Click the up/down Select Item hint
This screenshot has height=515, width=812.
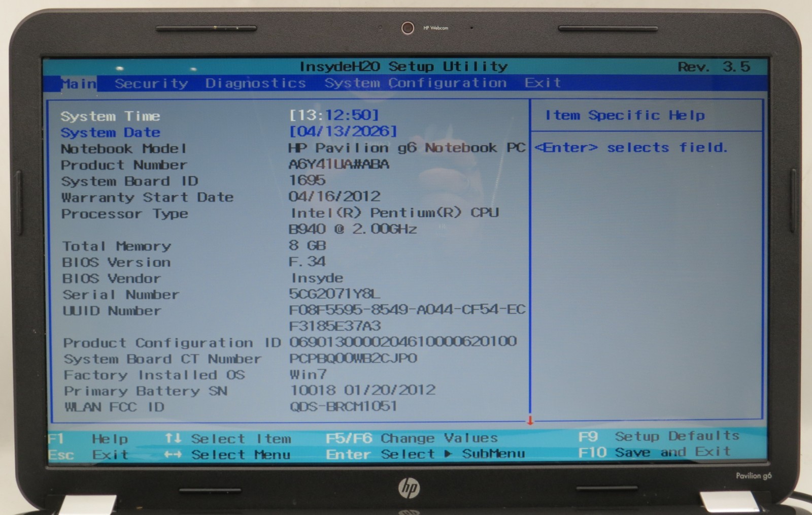[228, 438]
